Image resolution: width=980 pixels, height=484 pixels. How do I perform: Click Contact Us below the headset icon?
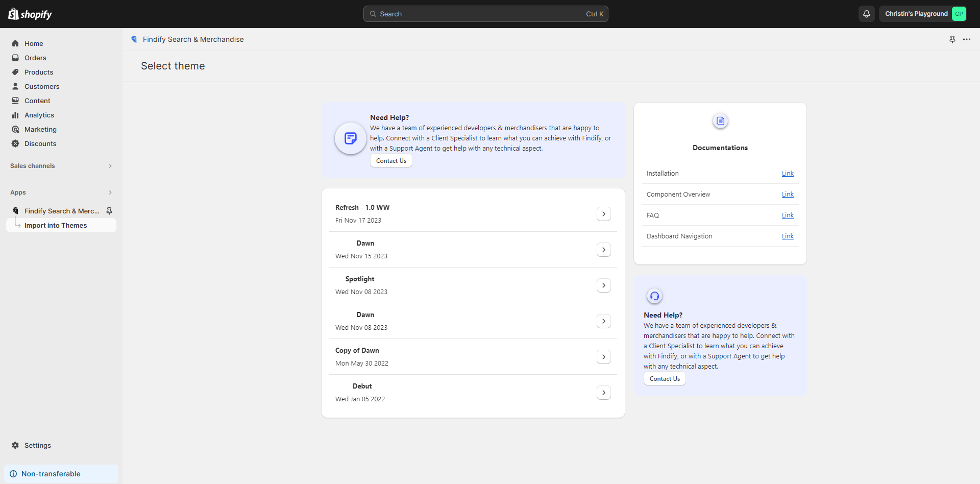click(x=665, y=379)
